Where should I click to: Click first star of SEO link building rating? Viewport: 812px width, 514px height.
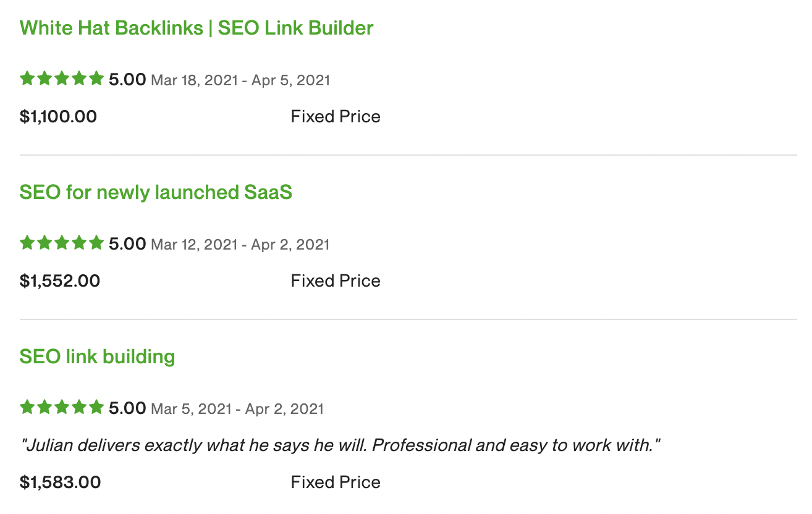(27, 408)
